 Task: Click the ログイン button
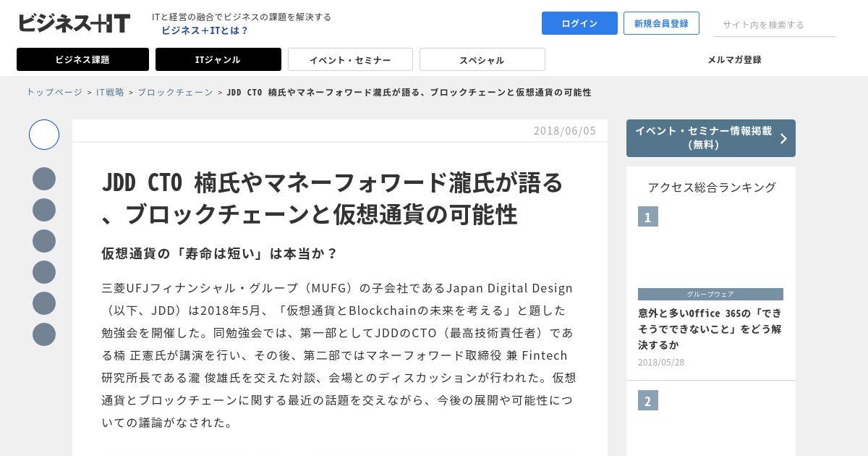[x=579, y=23]
